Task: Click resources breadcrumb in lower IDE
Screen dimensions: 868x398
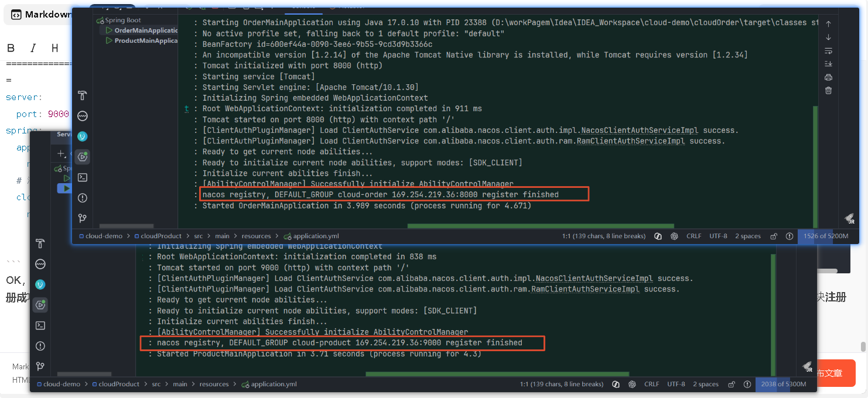Action: tap(214, 385)
